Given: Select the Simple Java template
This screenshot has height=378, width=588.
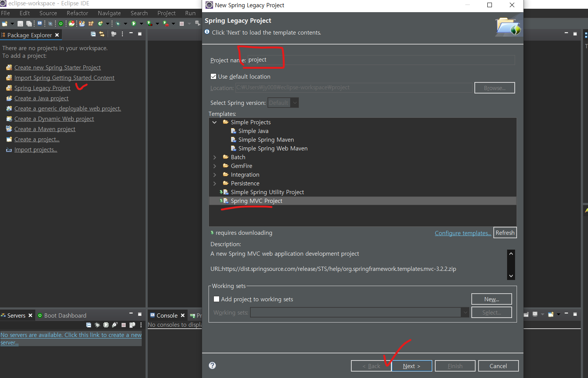Looking at the screenshot, I should tap(253, 131).
